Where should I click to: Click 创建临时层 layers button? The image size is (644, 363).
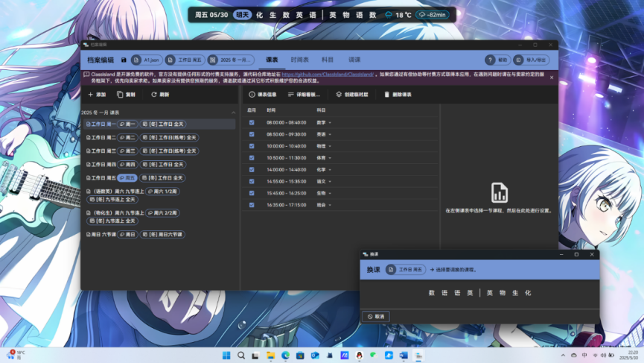(x=352, y=95)
